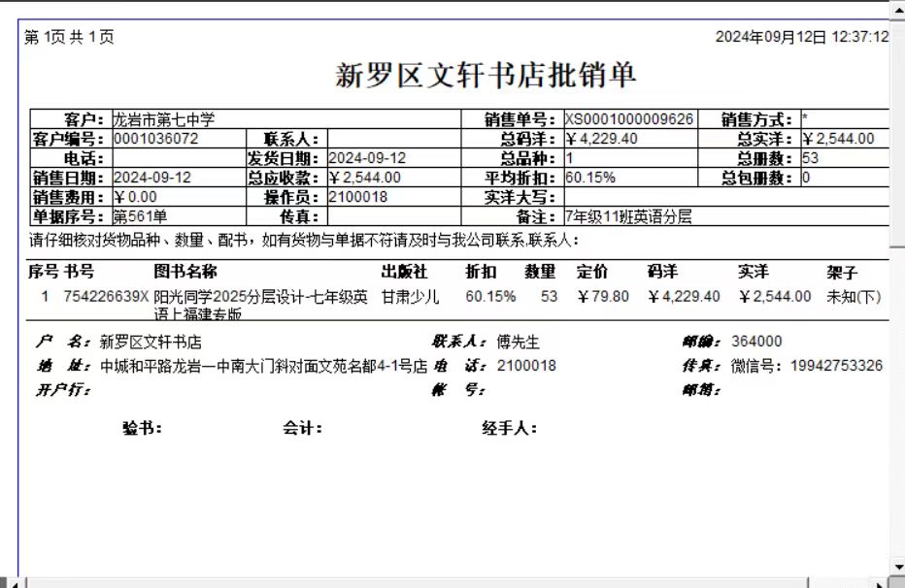Click the vertical scrollbar track
The height and width of the screenshot is (588, 905).
pyautogui.click(x=897, y=291)
